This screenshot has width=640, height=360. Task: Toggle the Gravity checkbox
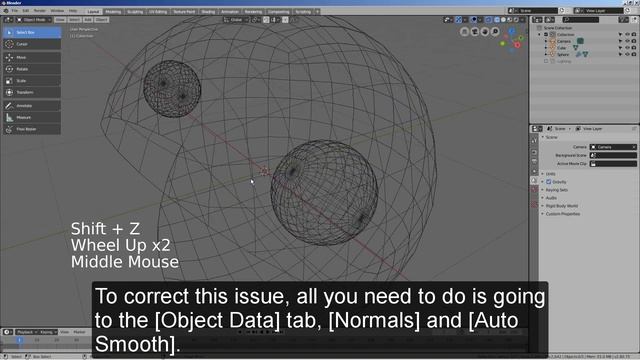coord(549,182)
